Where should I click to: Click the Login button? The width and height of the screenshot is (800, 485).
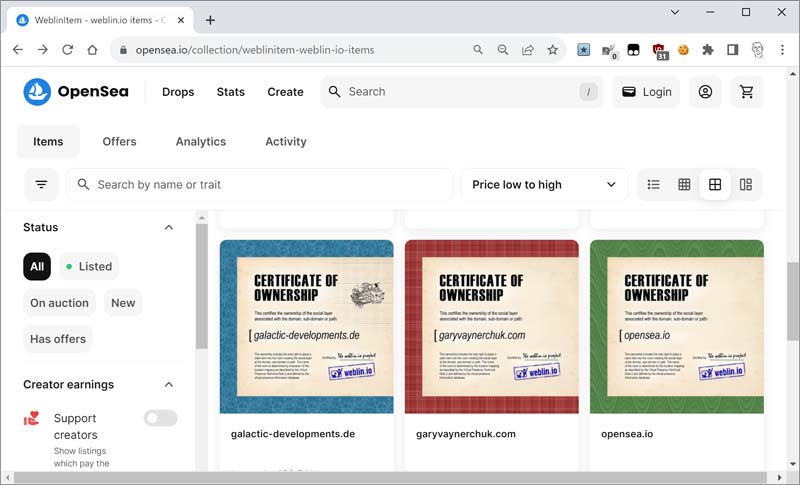coord(646,92)
